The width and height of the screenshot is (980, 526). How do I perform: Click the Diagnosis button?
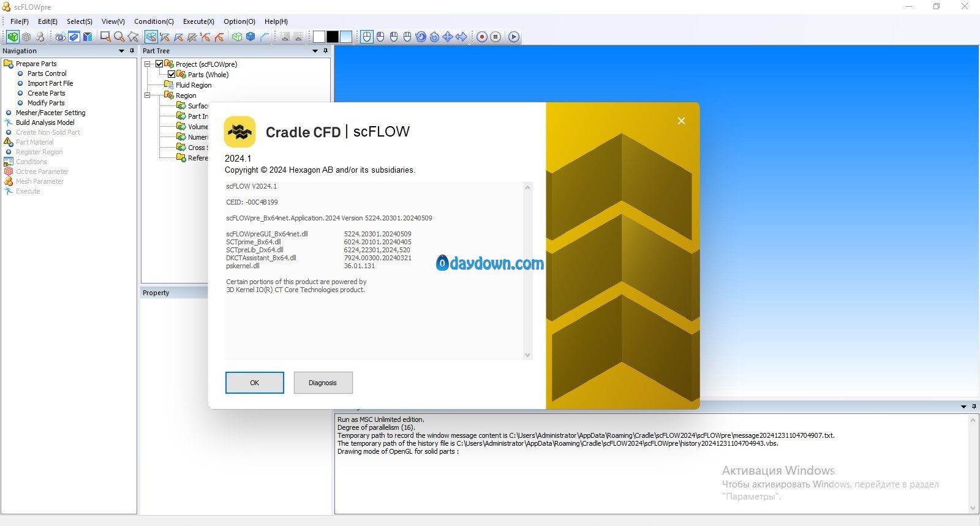323,383
